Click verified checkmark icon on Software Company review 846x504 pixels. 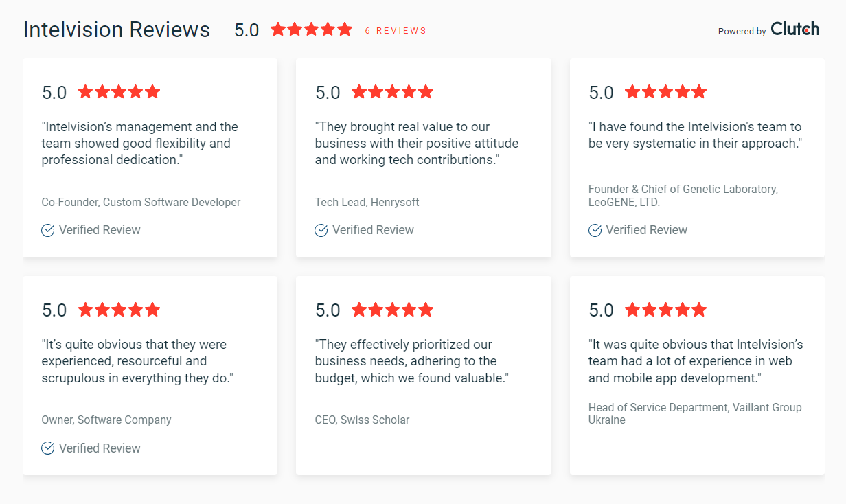click(x=48, y=448)
